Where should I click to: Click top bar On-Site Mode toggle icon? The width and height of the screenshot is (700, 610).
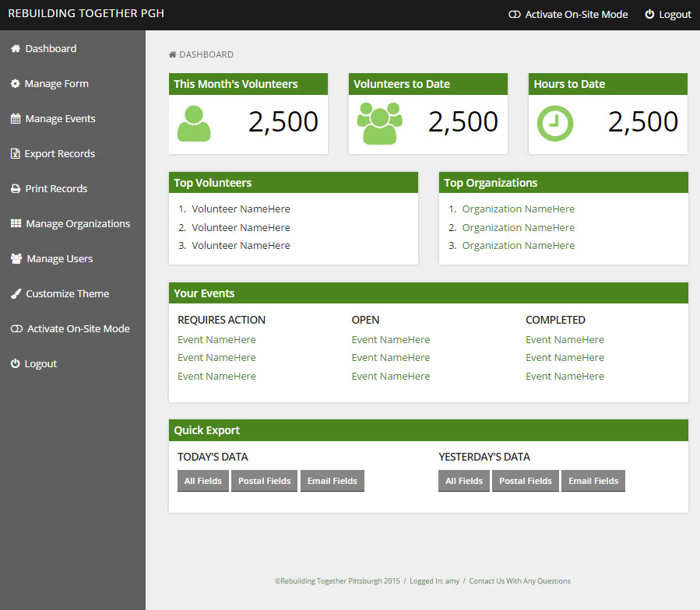tap(514, 14)
